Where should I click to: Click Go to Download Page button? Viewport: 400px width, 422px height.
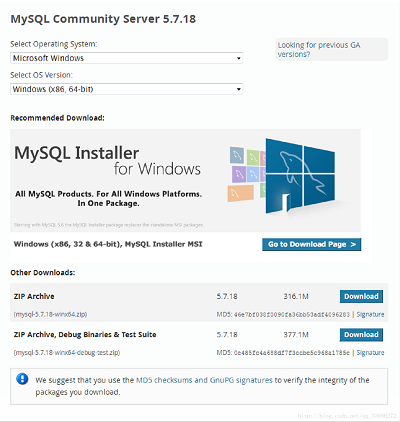point(311,244)
